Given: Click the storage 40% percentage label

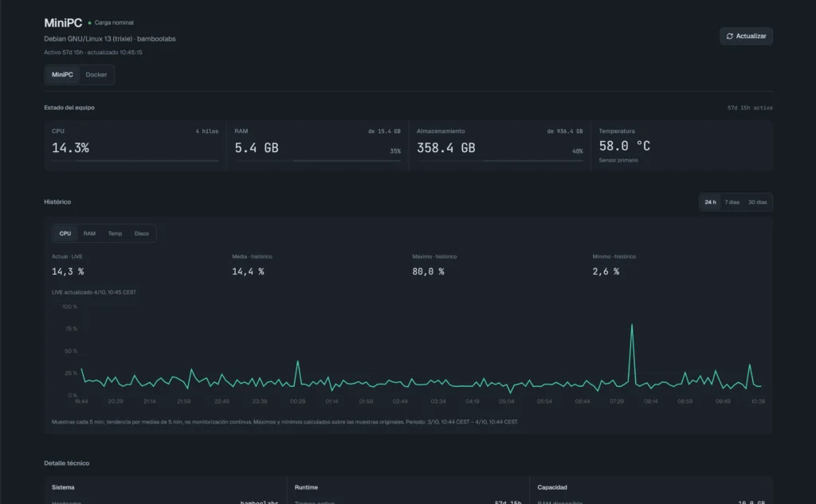Looking at the screenshot, I should click(578, 151).
